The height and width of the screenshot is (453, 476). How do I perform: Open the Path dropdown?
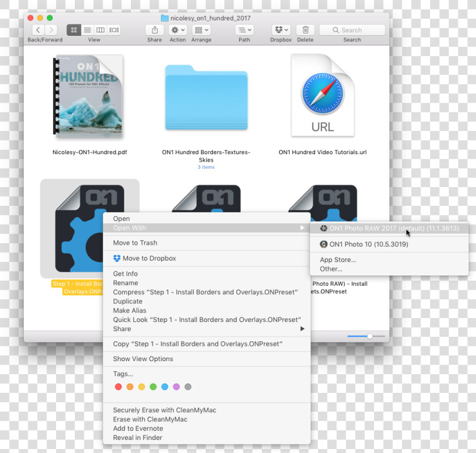point(244,30)
